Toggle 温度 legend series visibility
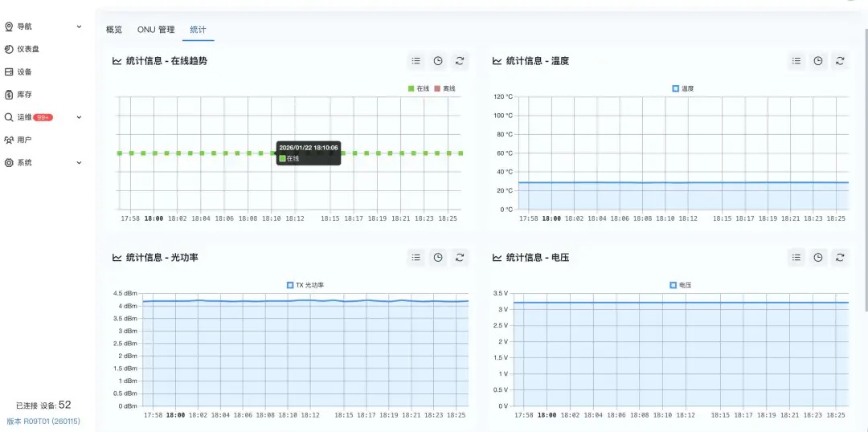 coord(682,88)
